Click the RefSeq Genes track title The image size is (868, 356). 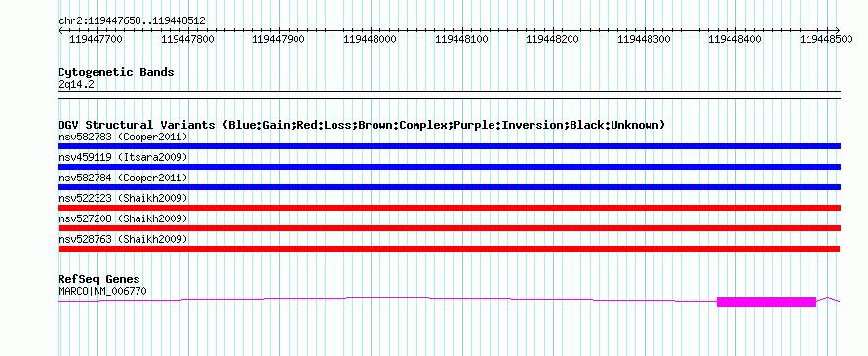coord(99,279)
